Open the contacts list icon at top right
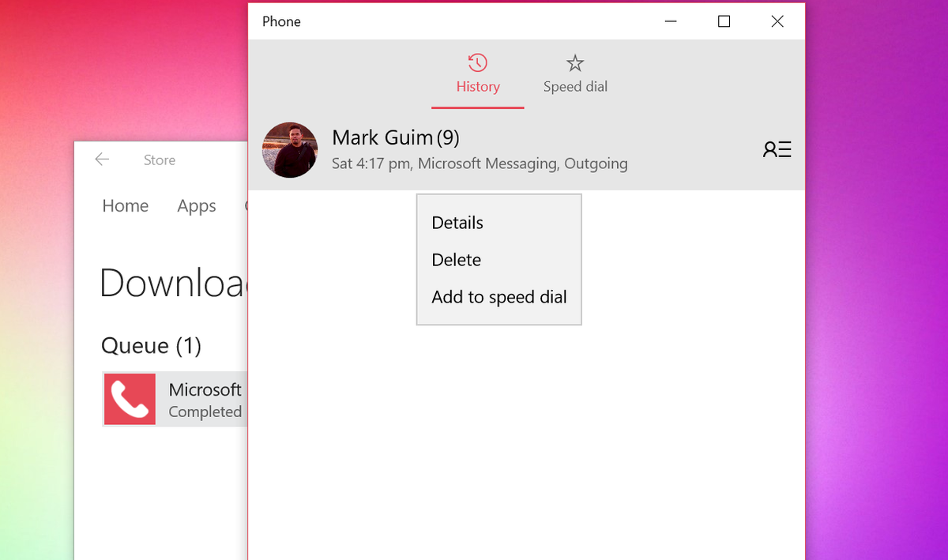Viewport: 948px width, 560px height. pos(777,148)
